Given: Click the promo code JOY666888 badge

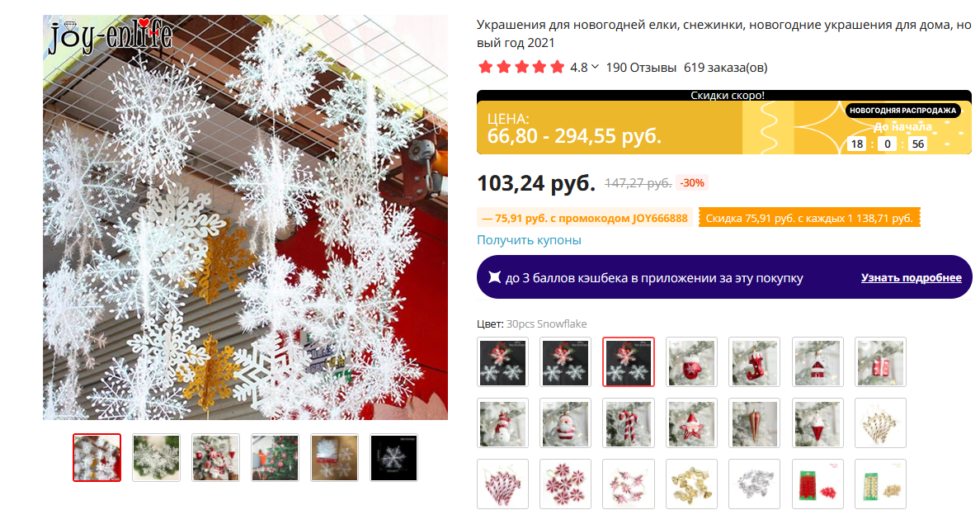Looking at the screenshot, I should tap(585, 218).
